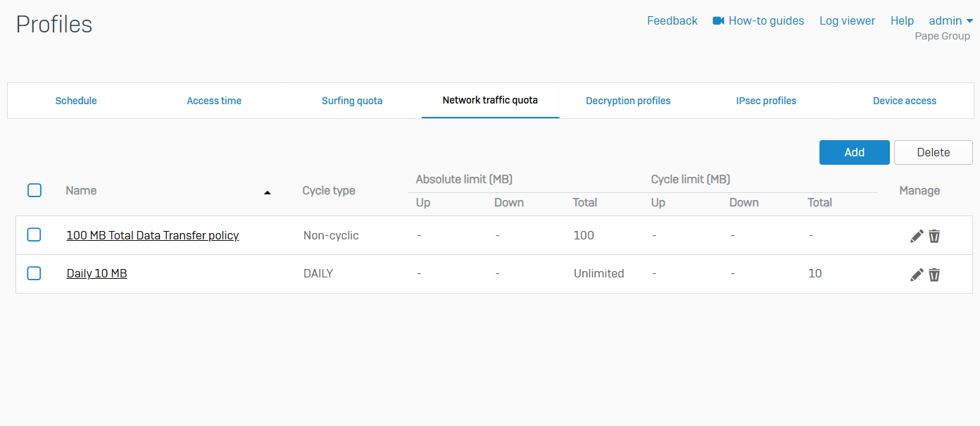Delete the 100 MB Total Data Transfer policy
Viewport: 980px width, 426px height.
coord(934,236)
